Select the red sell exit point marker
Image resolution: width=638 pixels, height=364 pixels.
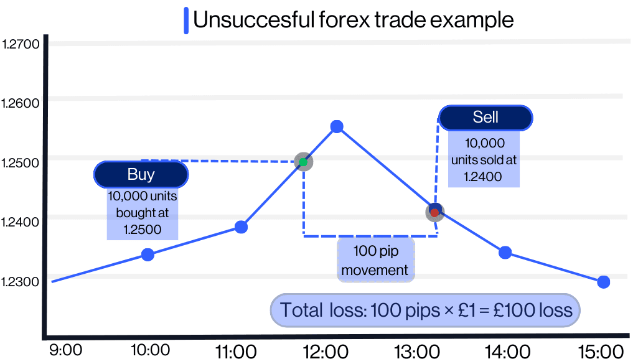pos(434,212)
